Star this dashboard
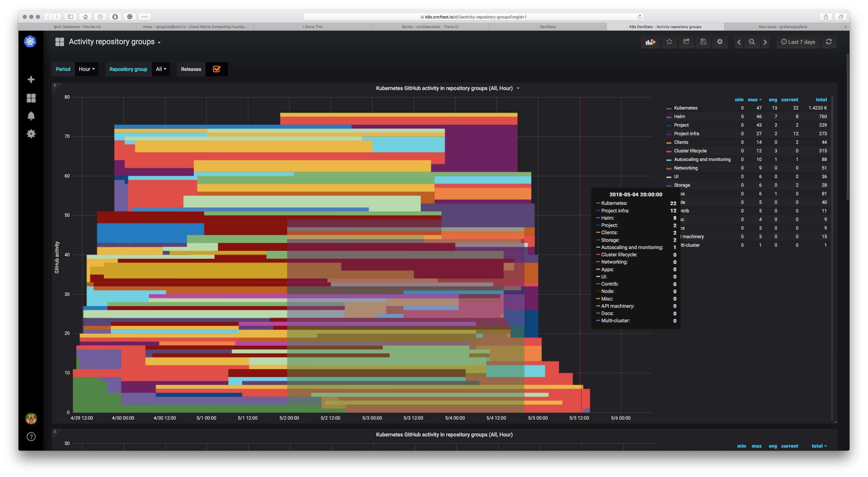 click(669, 42)
